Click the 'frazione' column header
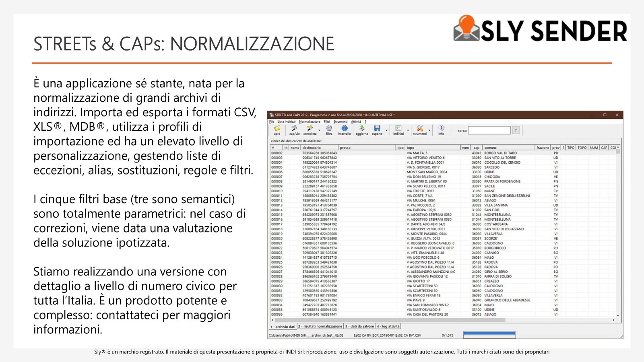 (543, 148)
